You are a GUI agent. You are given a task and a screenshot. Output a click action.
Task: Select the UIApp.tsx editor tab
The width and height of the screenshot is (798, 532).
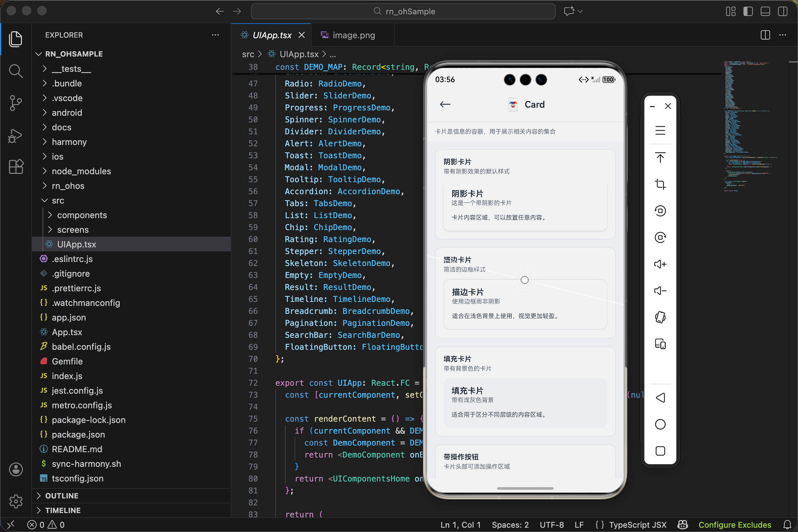tap(271, 35)
